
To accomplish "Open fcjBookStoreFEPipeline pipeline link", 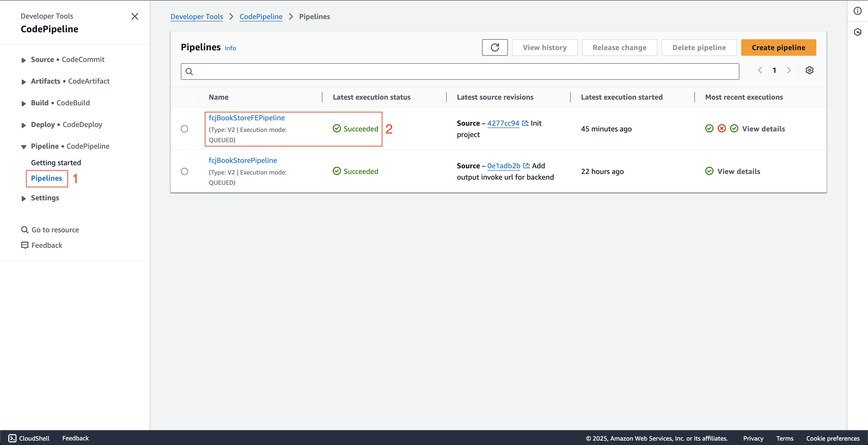I will tap(247, 118).
